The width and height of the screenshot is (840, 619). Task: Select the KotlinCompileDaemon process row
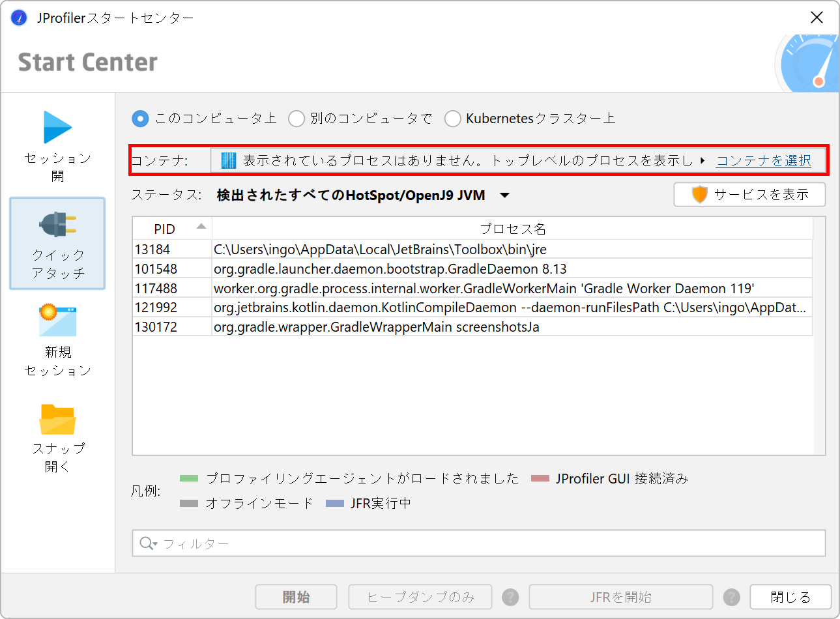coord(472,308)
